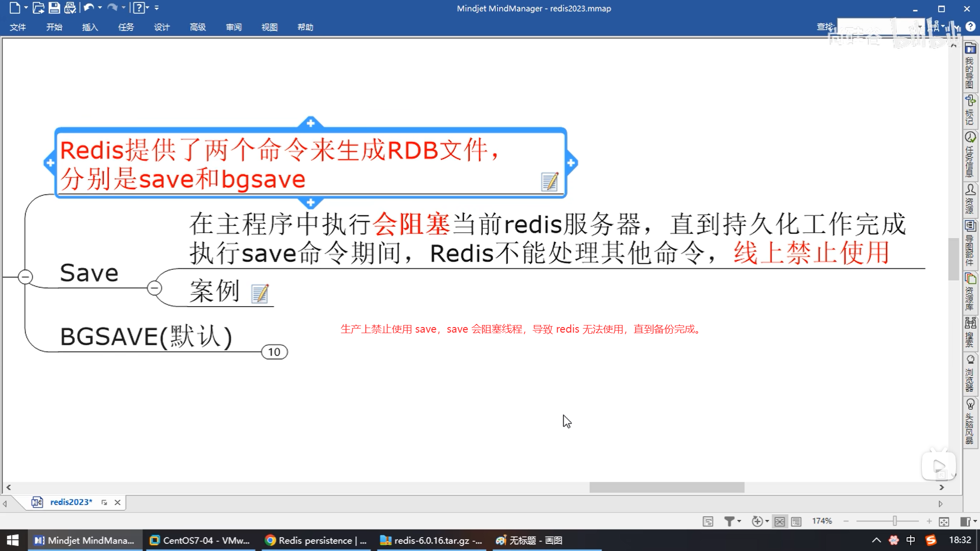
Task: Toggle the outline view button in status bar
Action: click(796, 521)
